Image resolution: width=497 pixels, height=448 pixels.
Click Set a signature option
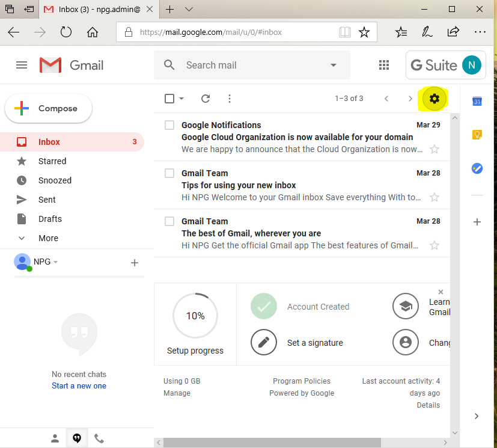(x=315, y=343)
